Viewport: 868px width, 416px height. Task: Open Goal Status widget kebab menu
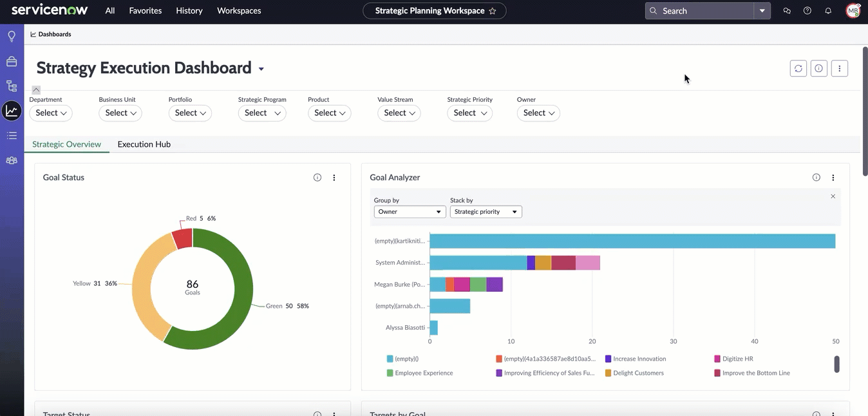[x=334, y=178]
